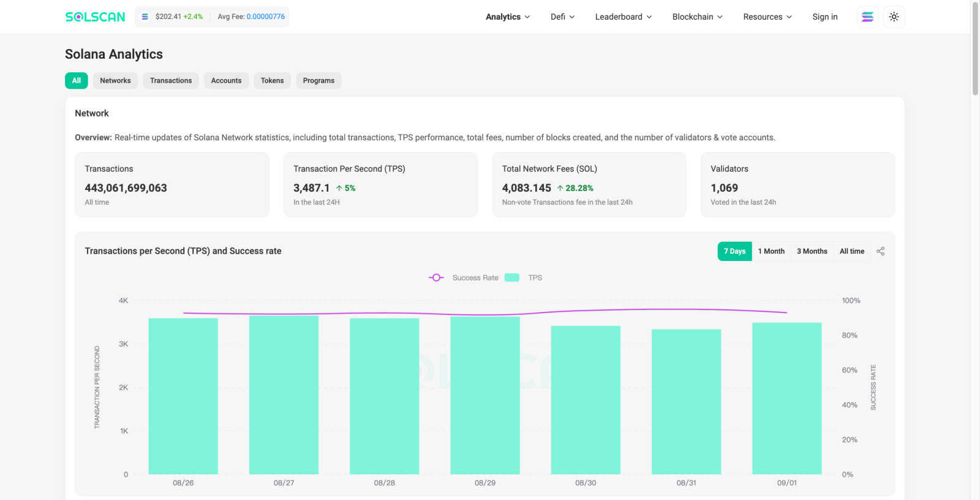This screenshot has width=980, height=500.
Task: Click the SOL price icon in header
Action: pyautogui.click(x=145, y=17)
